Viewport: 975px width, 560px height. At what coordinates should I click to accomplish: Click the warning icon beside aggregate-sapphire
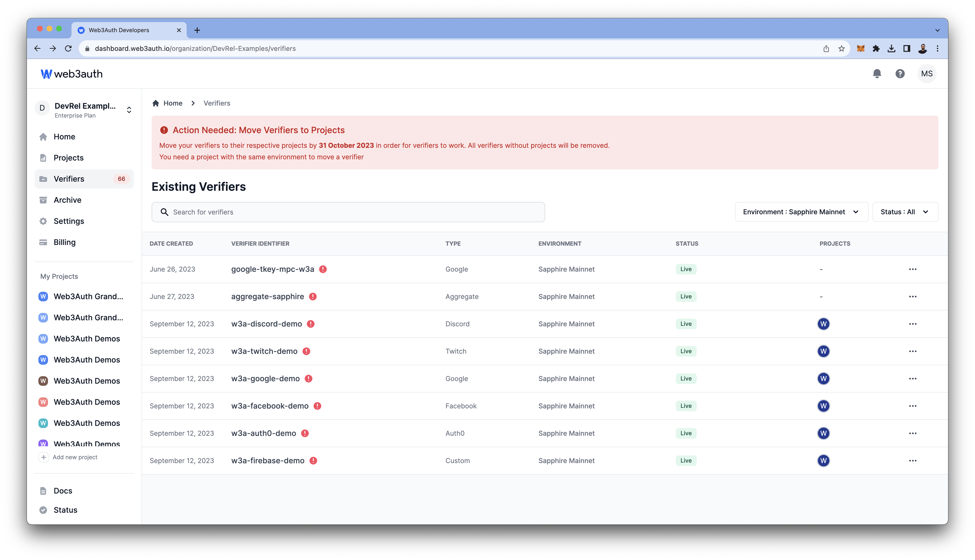pos(313,297)
